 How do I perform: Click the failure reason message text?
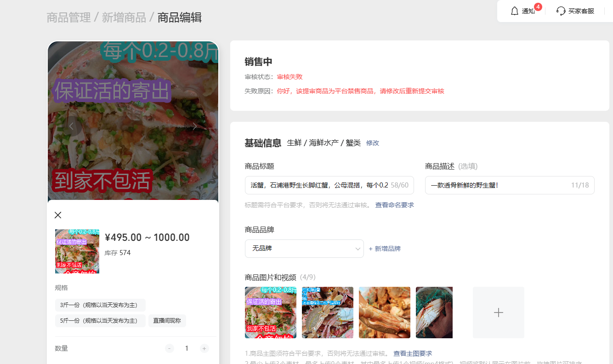pos(360,91)
